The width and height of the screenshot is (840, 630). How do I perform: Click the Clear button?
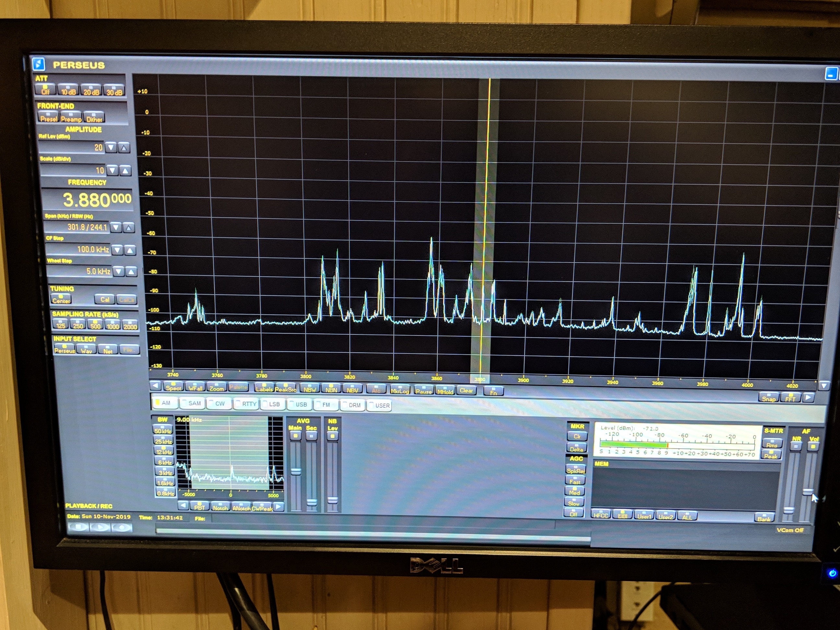click(x=466, y=390)
